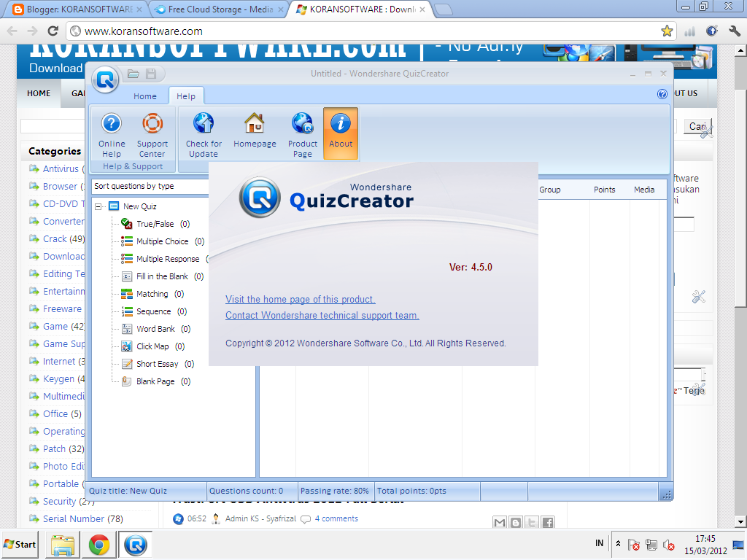Click the Blogger BlogThis share icon

point(516,522)
